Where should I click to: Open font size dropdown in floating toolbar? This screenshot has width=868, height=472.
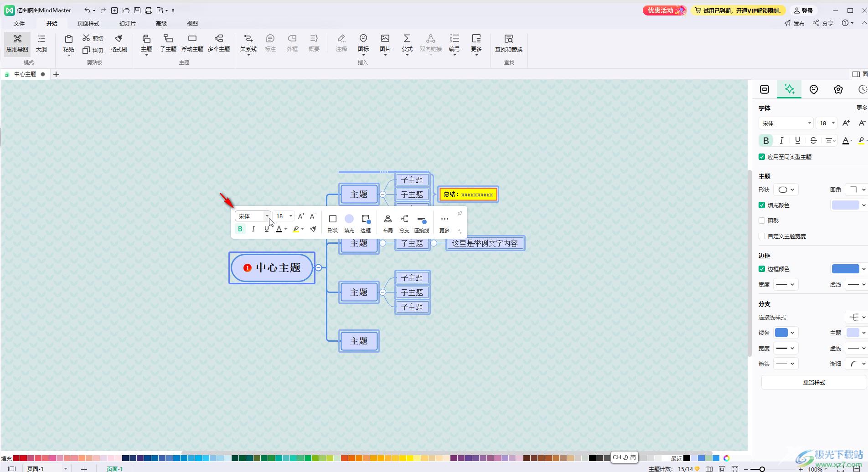coord(291,216)
